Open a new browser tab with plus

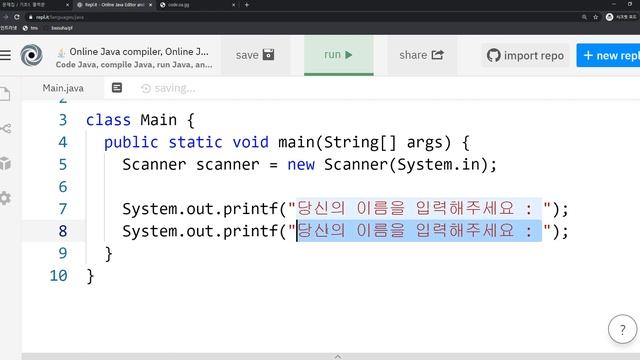pyautogui.click(x=247, y=5)
